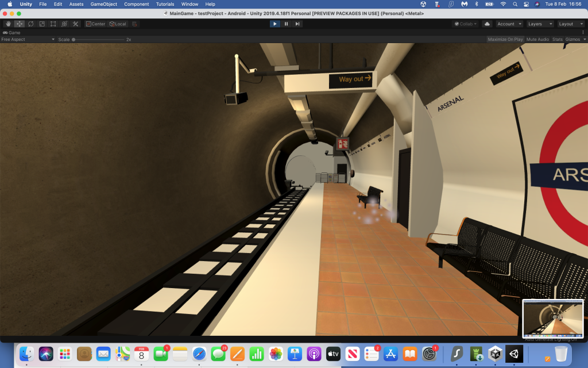Select the Game tab

click(11, 33)
